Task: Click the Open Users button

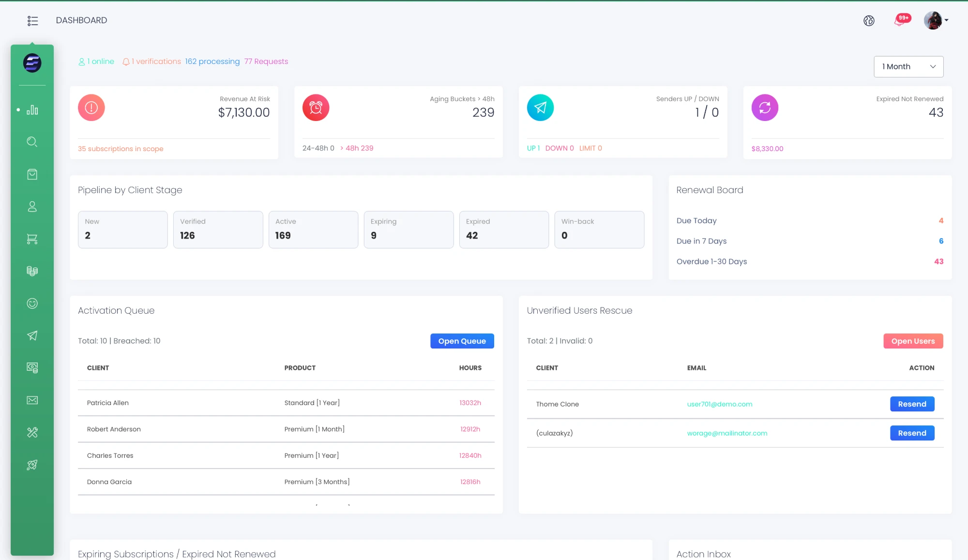Action: point(913,341)
